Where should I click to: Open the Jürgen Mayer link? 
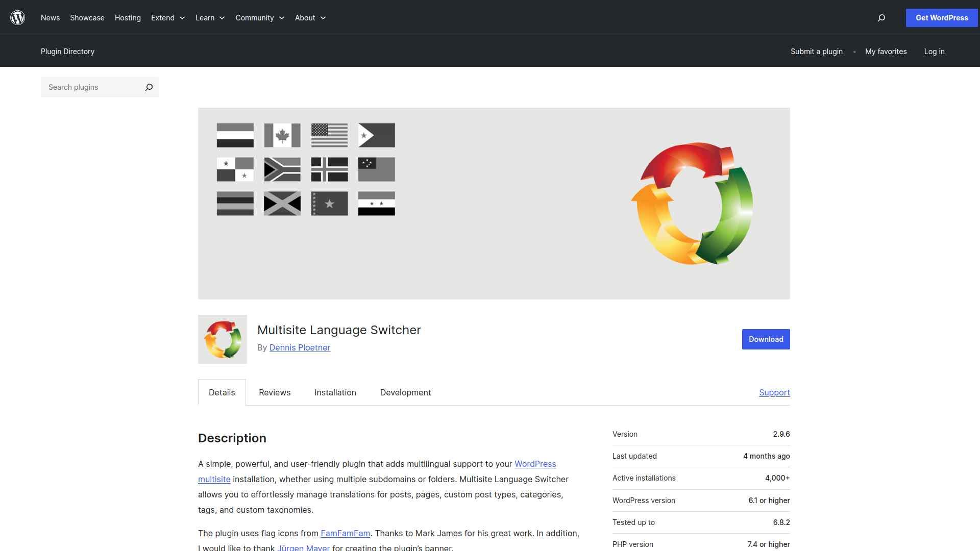303,547
